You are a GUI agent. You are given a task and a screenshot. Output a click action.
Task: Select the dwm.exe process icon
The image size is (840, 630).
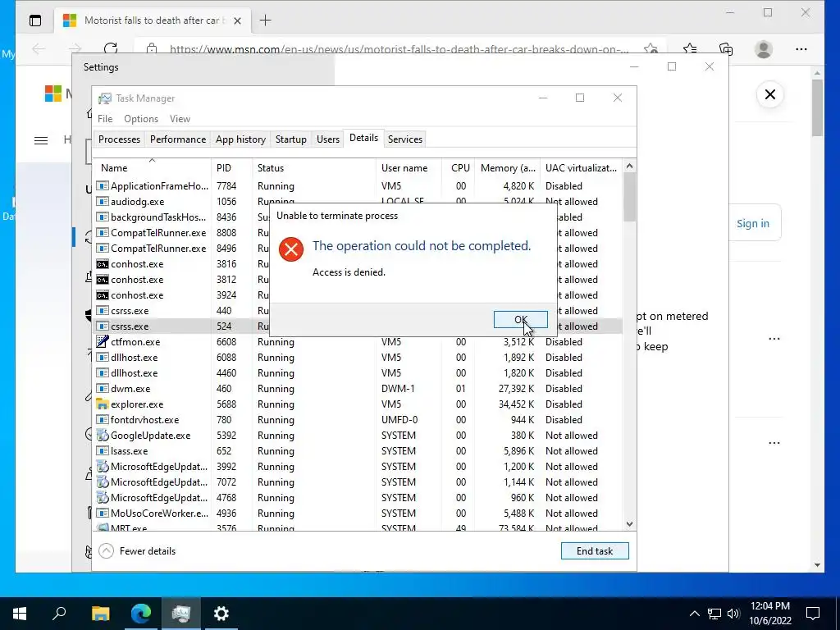point(103,388)
